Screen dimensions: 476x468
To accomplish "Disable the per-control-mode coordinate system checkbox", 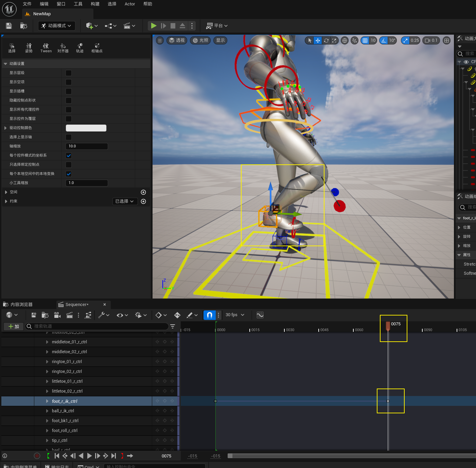I will point(69,156).
